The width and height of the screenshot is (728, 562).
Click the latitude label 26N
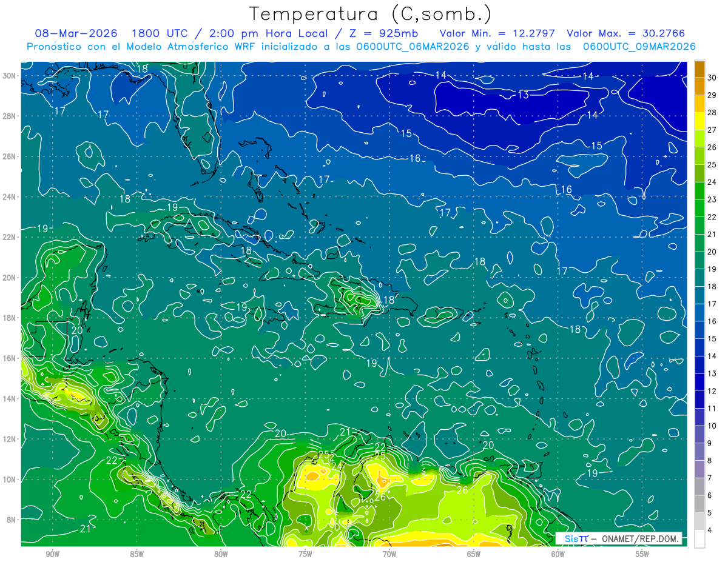click(10, 156)
